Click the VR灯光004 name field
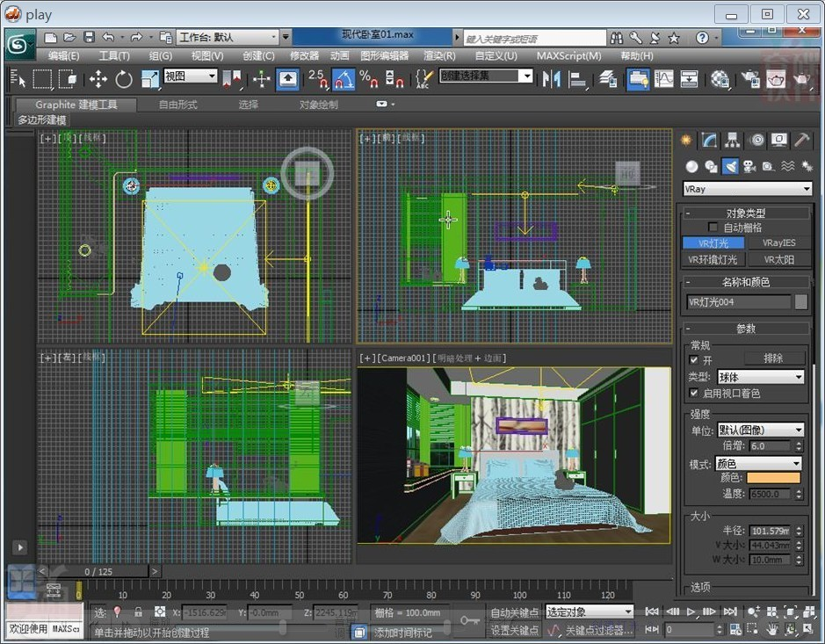Screen dimensions: 825x644 [x=738, y=302]
